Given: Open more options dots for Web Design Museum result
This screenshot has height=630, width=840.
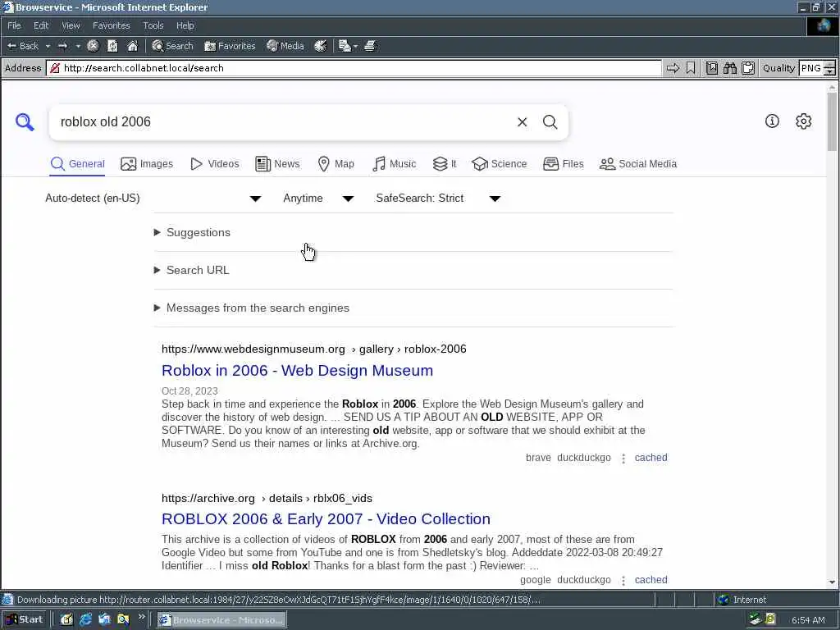Looking at the screenshot, I should pos(623,459).
